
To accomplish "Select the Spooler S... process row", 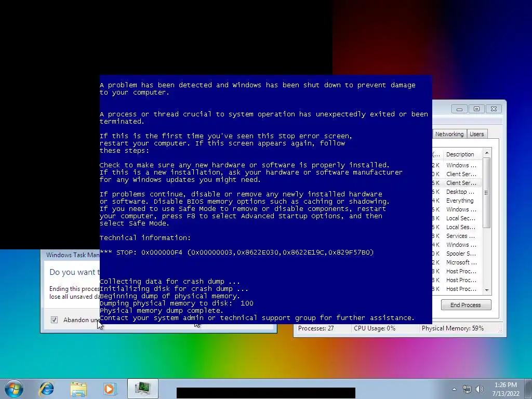I will [x=457, y=254].
